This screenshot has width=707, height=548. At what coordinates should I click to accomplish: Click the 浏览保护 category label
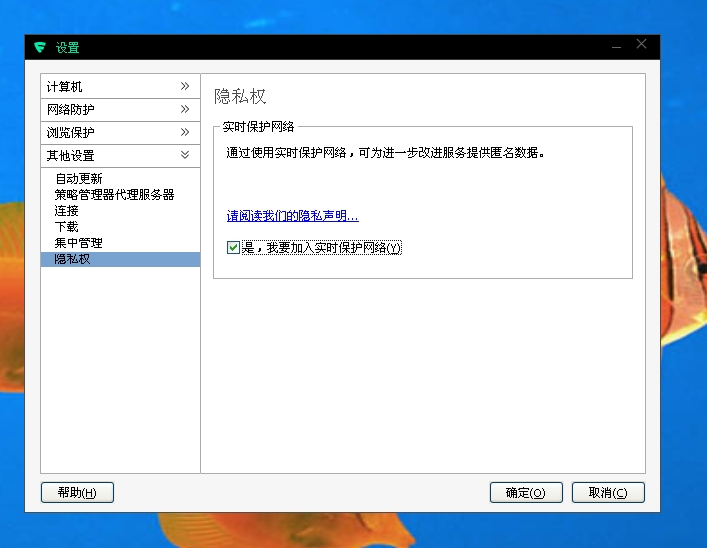tap(71, 133)
